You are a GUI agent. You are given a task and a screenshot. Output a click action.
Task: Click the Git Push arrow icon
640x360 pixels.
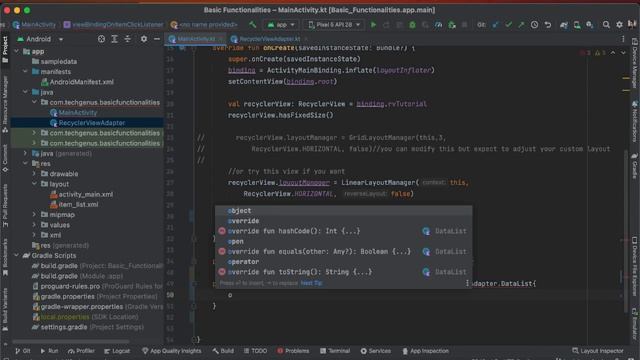(x=521, y=25)
